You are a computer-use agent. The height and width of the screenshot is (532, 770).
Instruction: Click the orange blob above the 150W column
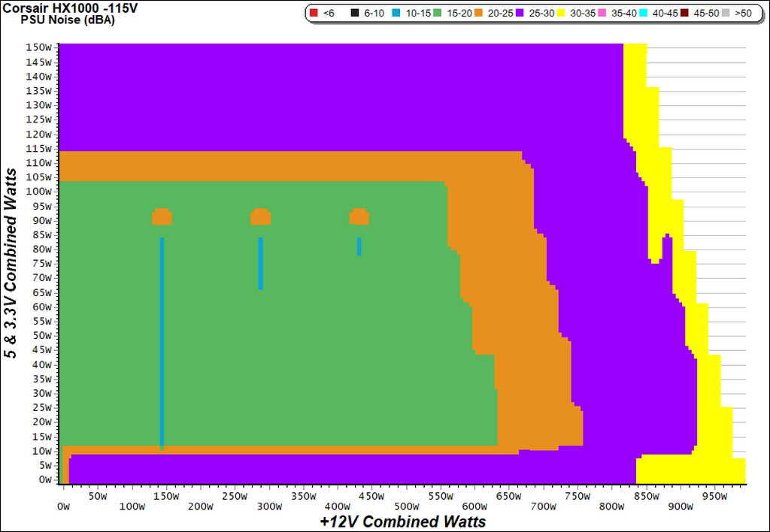[162, 217]
